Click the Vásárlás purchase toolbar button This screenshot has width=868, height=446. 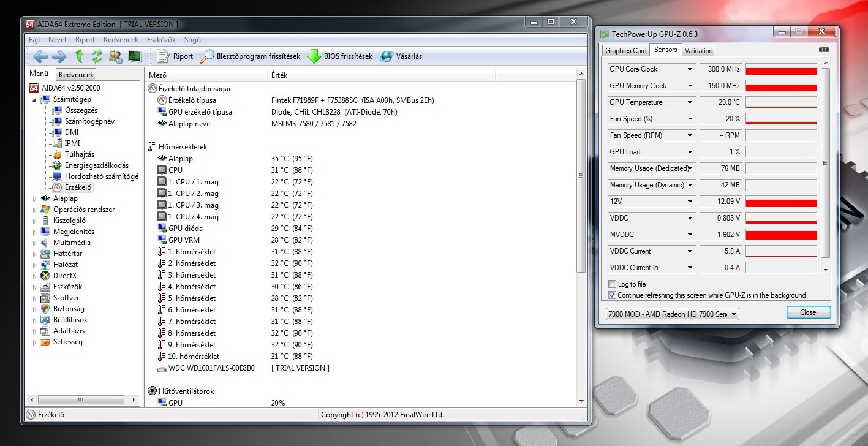[x=401, y=56]
